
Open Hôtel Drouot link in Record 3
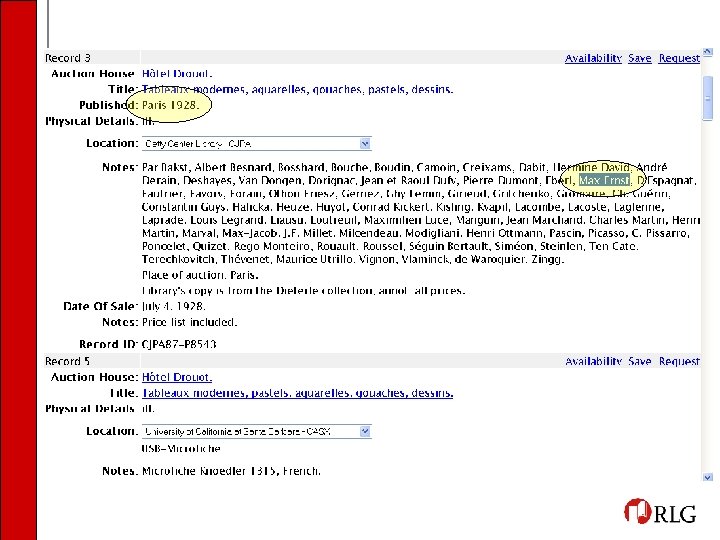coord(177,73)
